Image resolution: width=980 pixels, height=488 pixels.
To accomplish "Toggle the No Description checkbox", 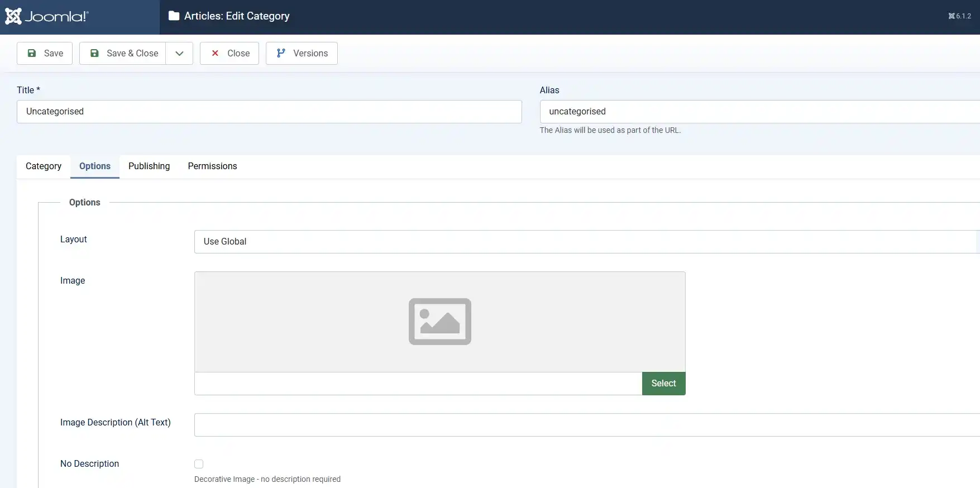I will pos(199,464).
